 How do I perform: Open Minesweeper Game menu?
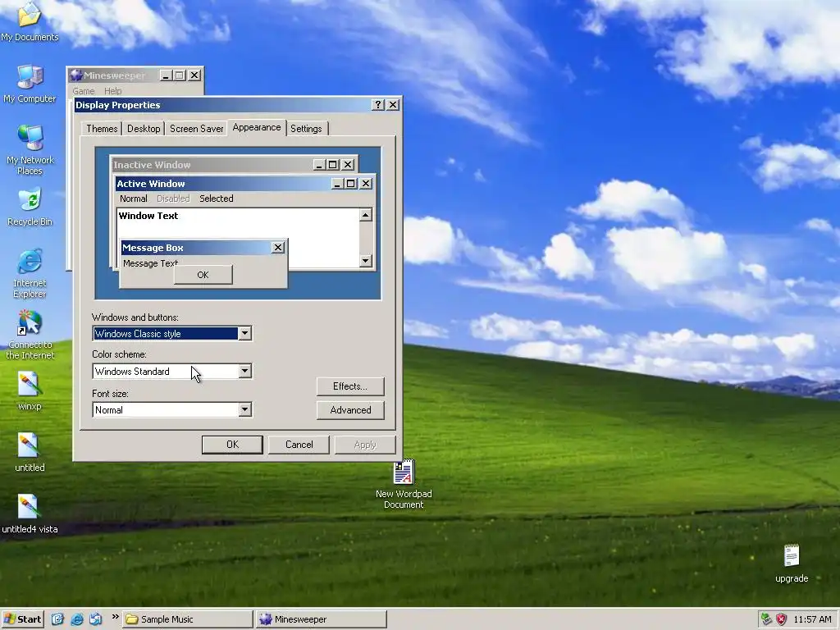84,91
